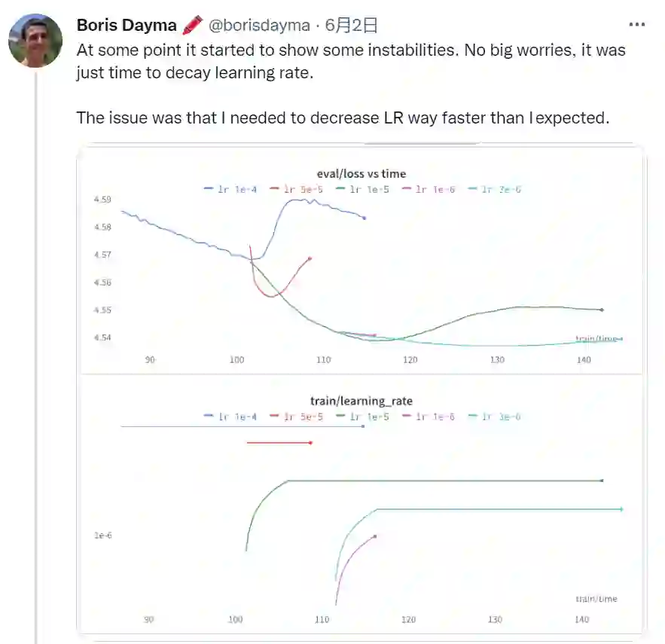The height and width of the screenshot is (644, 665).
Task: Open the tweet's 6月2日 timestamp
Action: pyautogui.click(x=351, y=26)
